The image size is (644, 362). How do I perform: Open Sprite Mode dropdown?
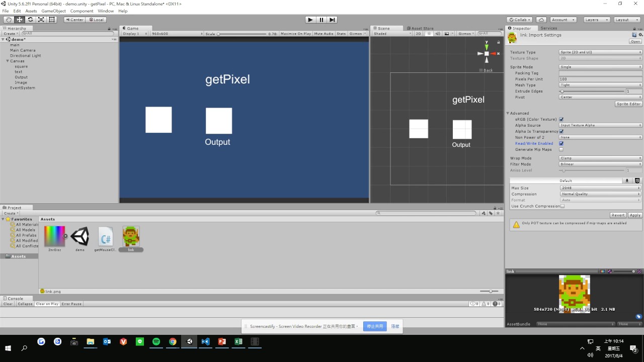601,67
